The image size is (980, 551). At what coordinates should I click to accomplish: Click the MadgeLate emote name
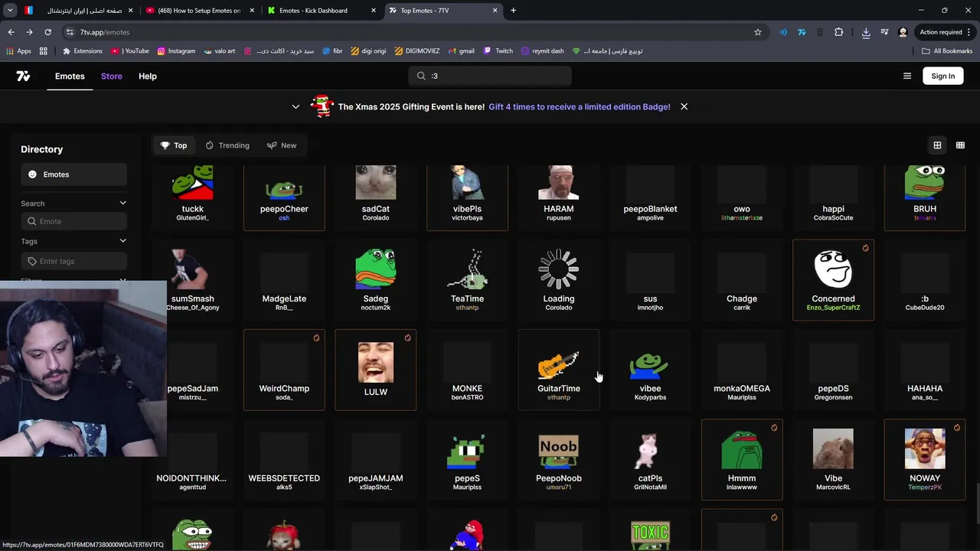(x=284, y=298)
